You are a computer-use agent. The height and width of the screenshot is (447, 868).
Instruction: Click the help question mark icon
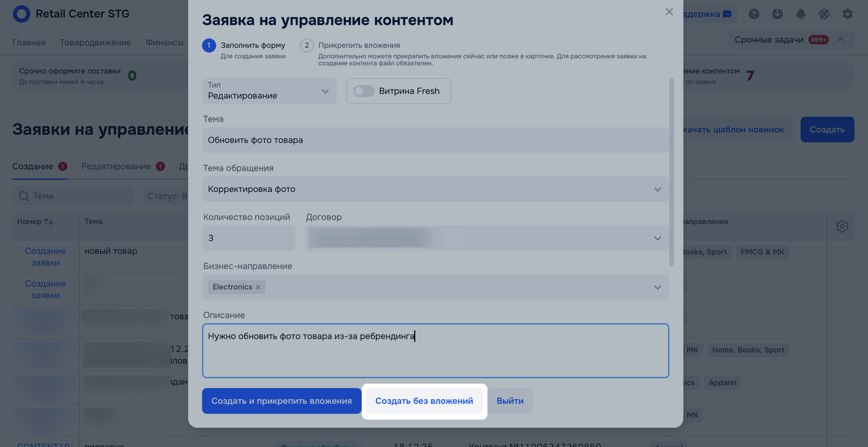[x=754, y=14]
